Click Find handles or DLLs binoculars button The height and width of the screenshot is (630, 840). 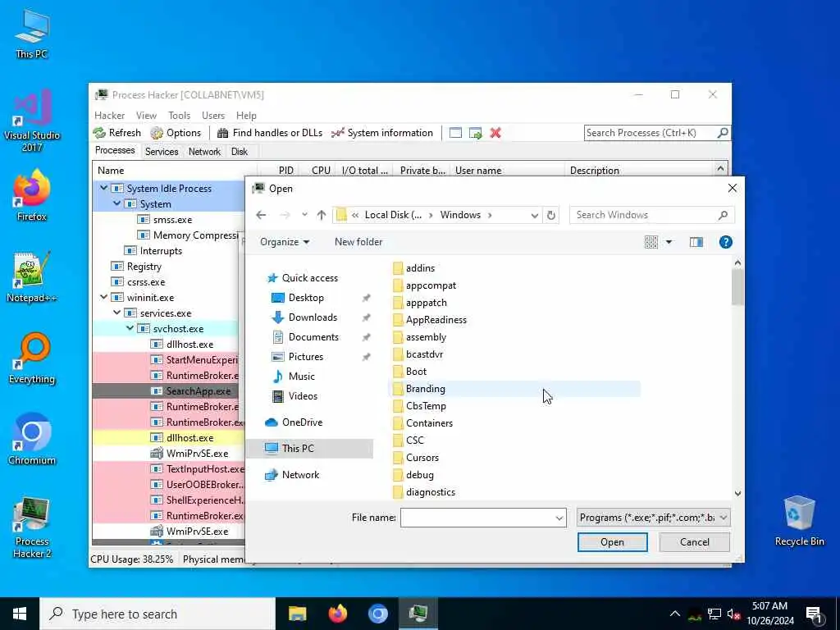pyautogui.click(x=270, y=133)
